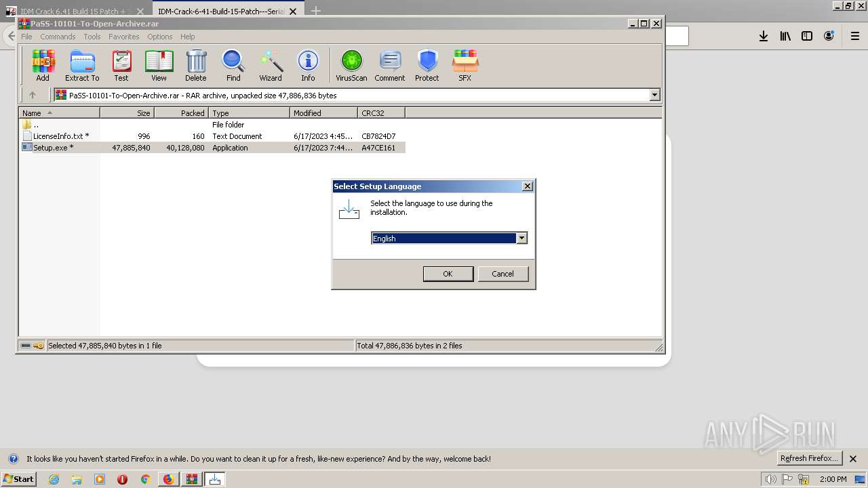868x488 pixels.
Task: Sort files by the Size column
Action: pos(127,113)
